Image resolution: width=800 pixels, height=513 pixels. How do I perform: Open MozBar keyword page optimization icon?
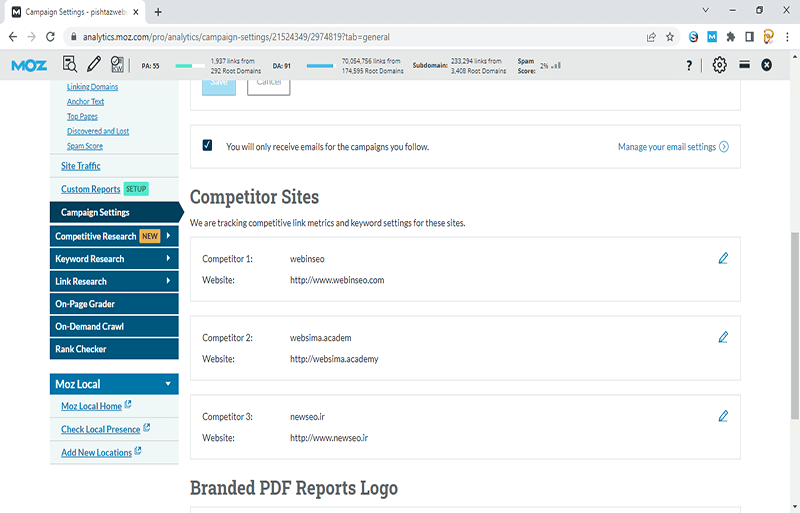click(x=117, y=64)
